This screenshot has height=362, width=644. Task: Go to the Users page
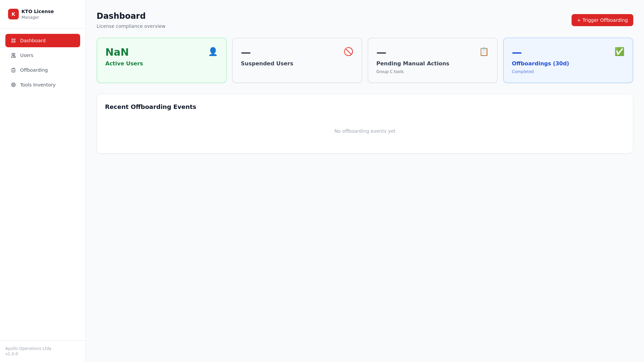tap(43, 55)
